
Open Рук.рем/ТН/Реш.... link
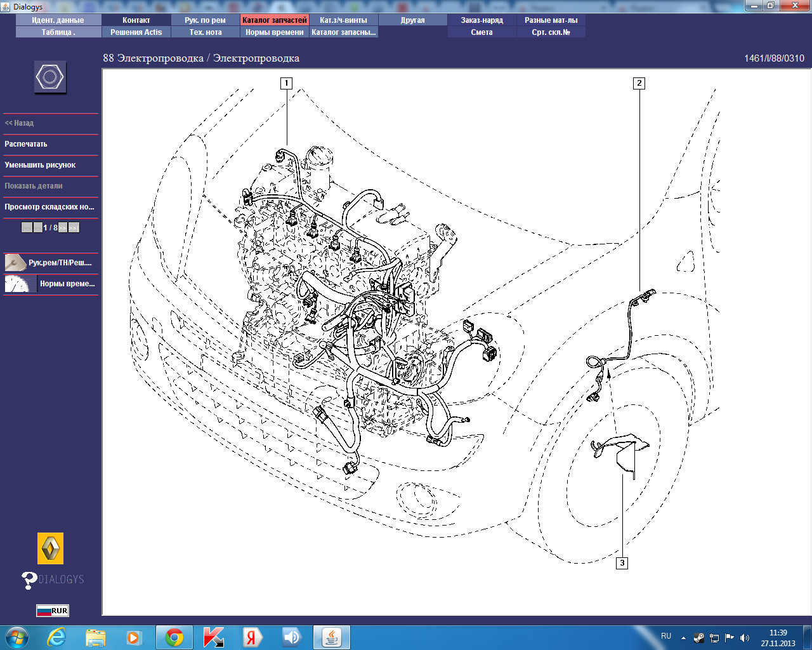coord(60,263)
